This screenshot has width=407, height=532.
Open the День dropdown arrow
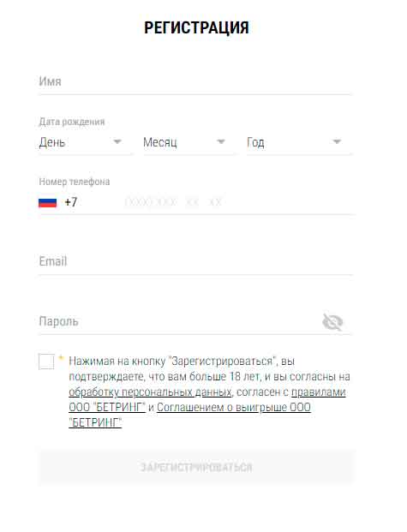(x=117, y=141)
